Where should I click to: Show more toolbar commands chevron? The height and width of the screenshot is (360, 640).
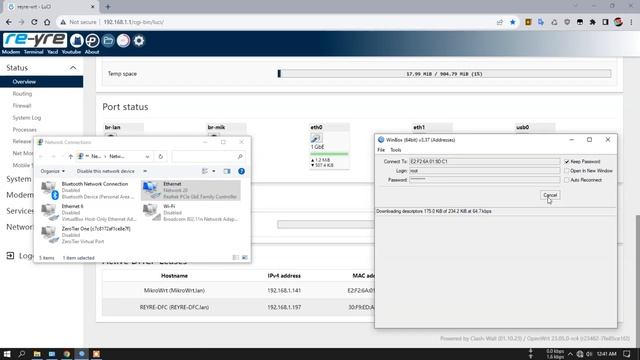click(145, 171)
